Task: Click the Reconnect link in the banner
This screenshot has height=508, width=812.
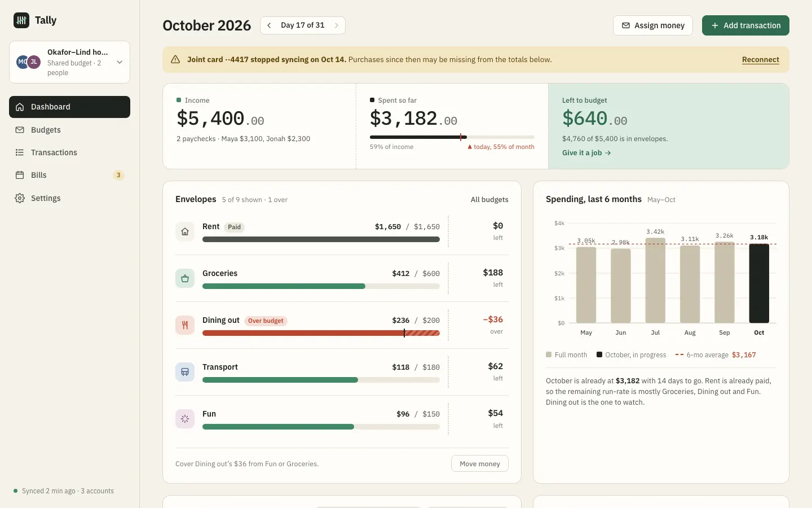Action: (x=761, y=59)
